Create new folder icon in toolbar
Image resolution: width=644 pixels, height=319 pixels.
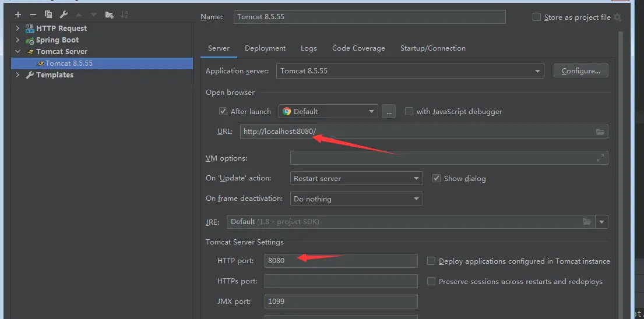(109, 15)
